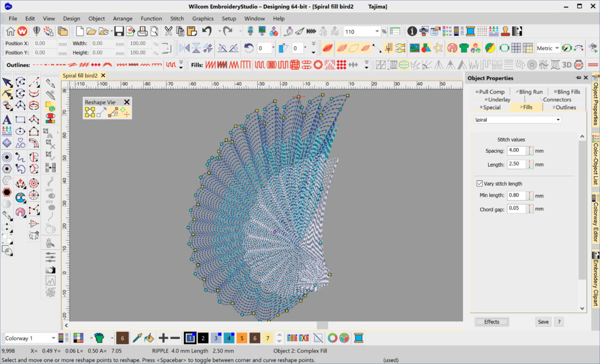Image resolution: width=600 pixels, height=364 pixels.
Task: Open the Metric measurement units dropdown
Action: (x=557, y=48)
